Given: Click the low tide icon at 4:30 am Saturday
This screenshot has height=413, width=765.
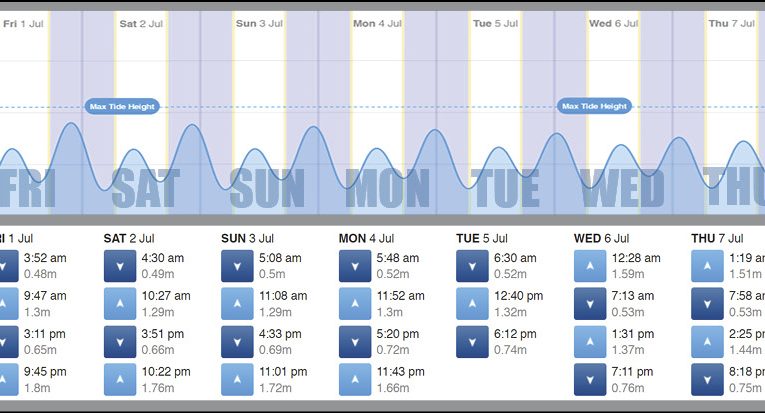Looking at the screenshot, I should [120, 265].
